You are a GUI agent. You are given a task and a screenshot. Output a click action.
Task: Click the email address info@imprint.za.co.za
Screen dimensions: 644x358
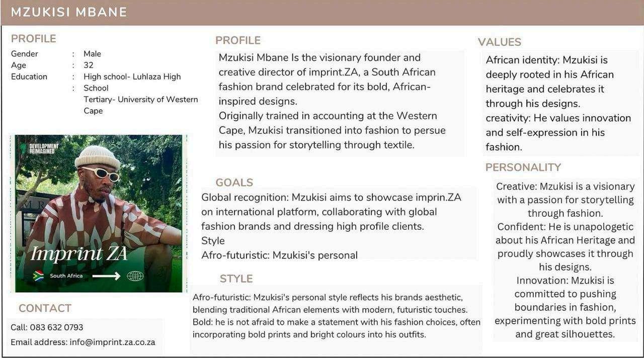click(112, 342)
